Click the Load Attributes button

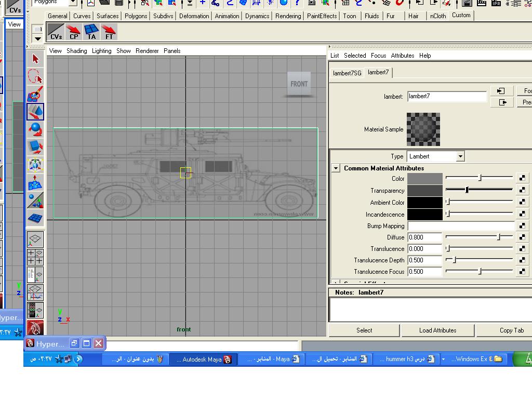click(437, 330)
